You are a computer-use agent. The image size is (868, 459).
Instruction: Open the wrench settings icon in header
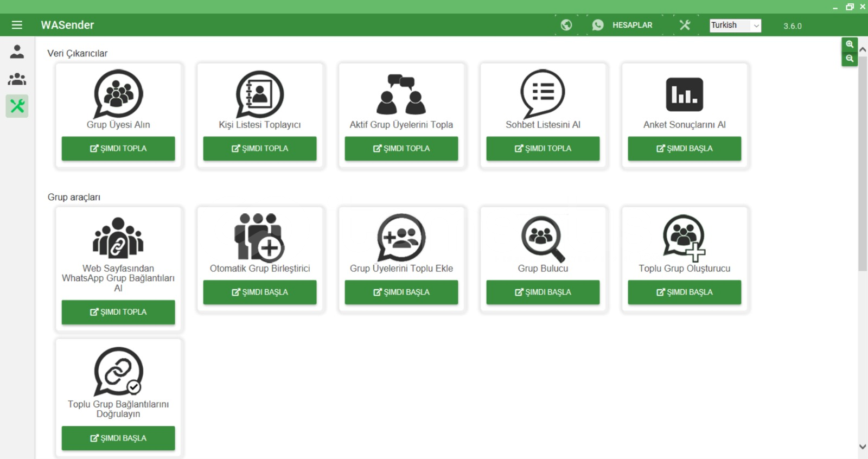[685, 25]
